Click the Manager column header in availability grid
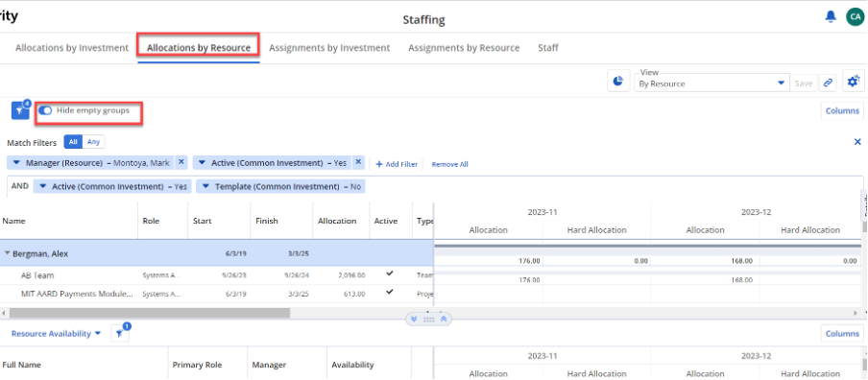This screenshot has width=868, height=380. [x=269, y=365]
